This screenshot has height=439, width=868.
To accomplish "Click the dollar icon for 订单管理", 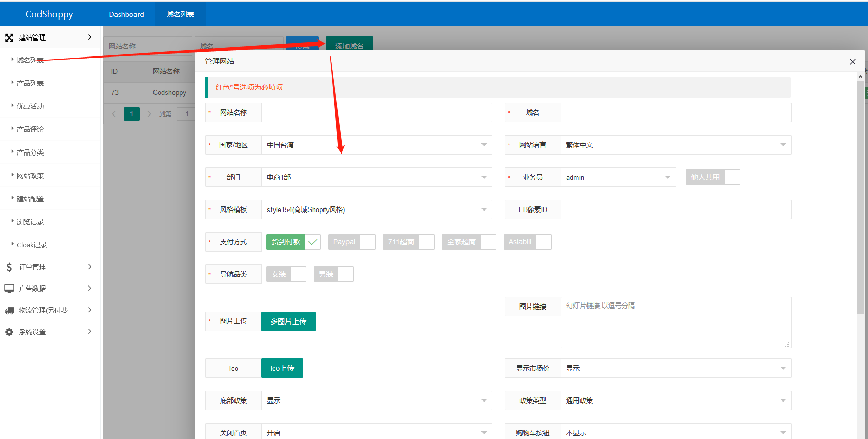I will (x=9, y=267).
